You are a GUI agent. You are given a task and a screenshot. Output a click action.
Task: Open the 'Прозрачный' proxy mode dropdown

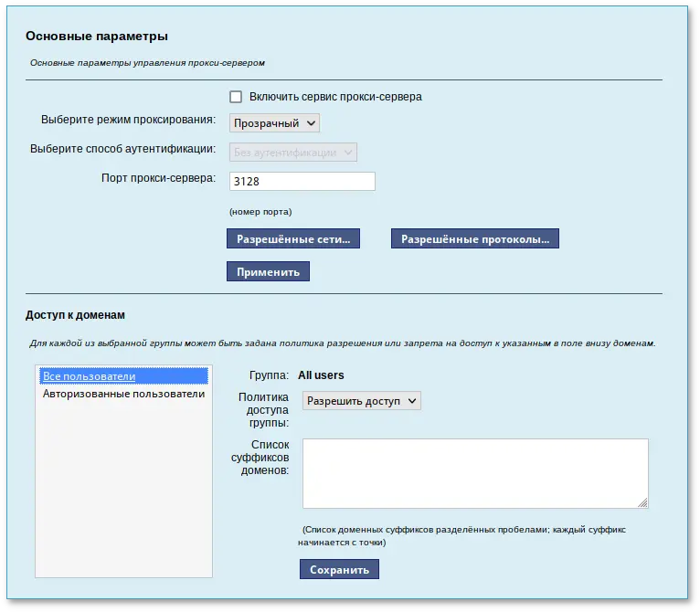[274, 123]
